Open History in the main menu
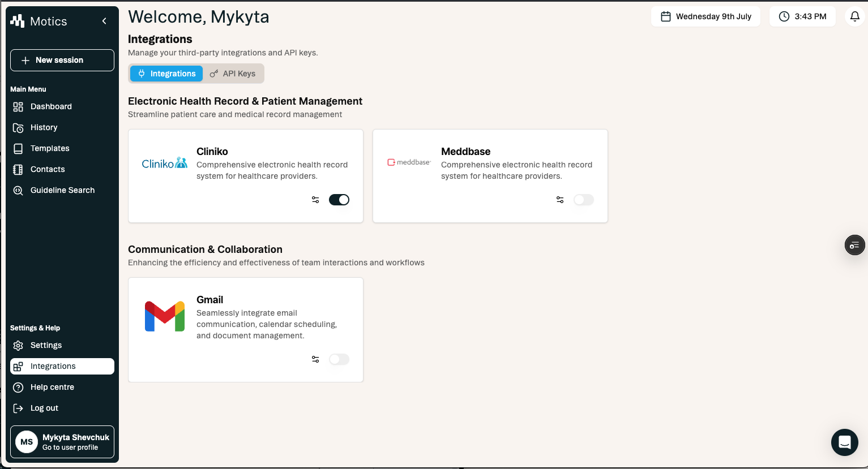 pos(62,127)
